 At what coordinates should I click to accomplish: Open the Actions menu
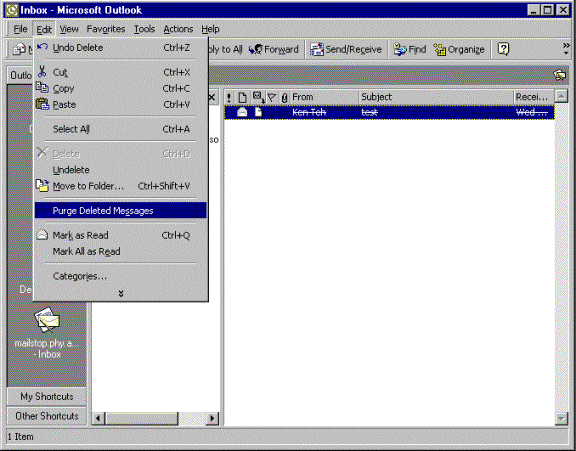click(178, 29)
